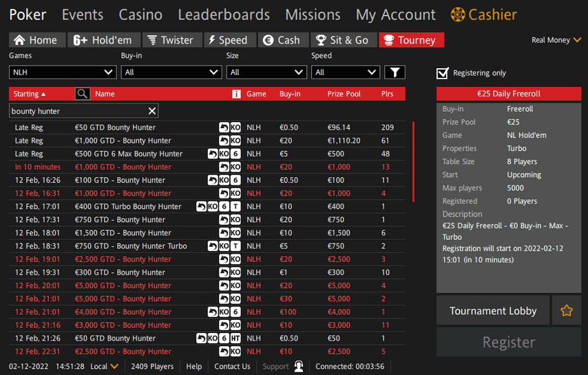Image resolution: width=588 pixels, height=375 pixels.
Task: Sort tournaments by Starting column
Action: [x=30, y=94]
